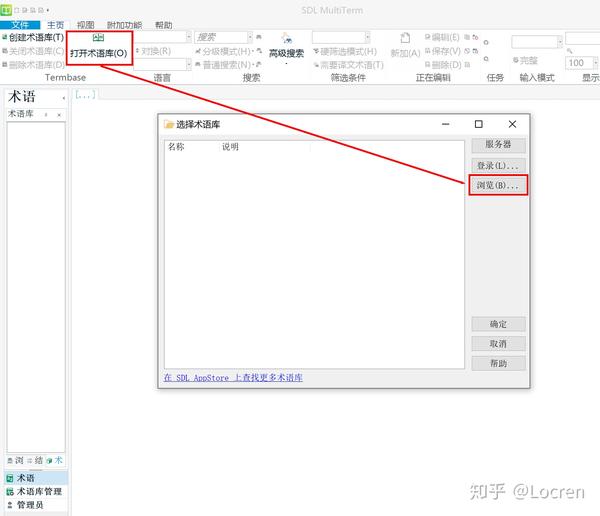Toggle the 完整 full form option
Screen dimensions: 600x516
[526, 60]
